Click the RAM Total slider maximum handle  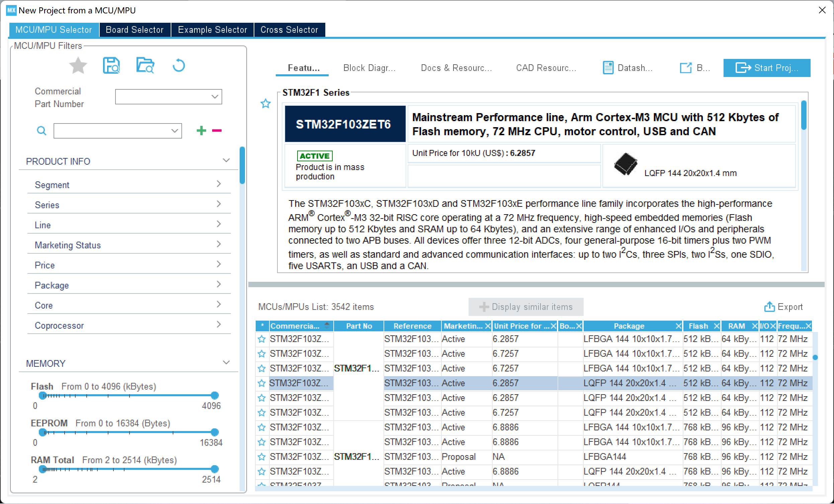click(x=215, y=469)
